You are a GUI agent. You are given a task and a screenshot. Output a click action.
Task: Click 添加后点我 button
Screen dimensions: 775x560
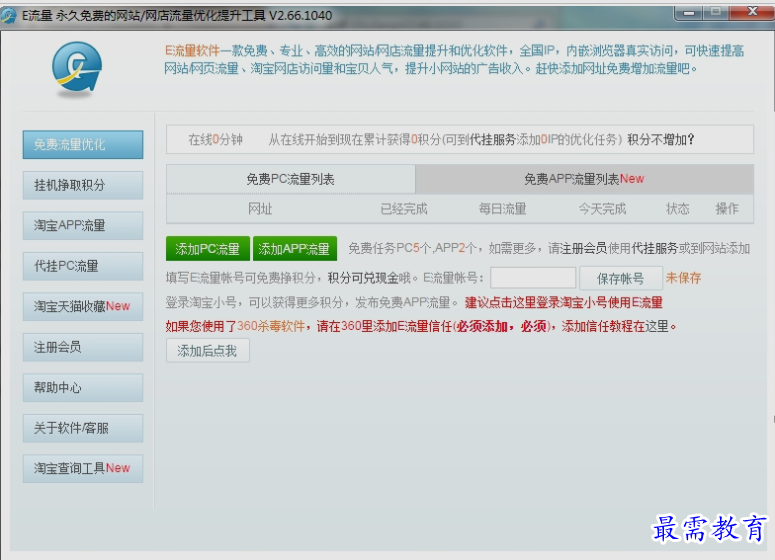[x=208, y=351]
